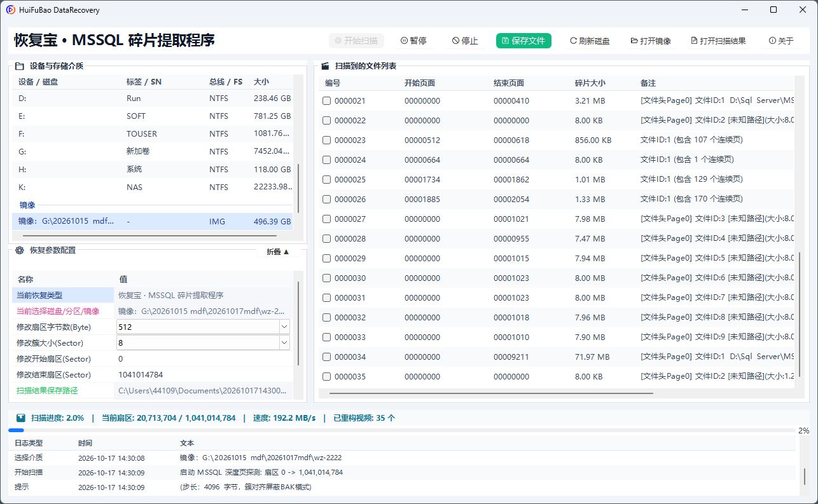Click the folder icon beside 设备与存储介质
This screenshot has width=818, height=504.
point(20,65)
